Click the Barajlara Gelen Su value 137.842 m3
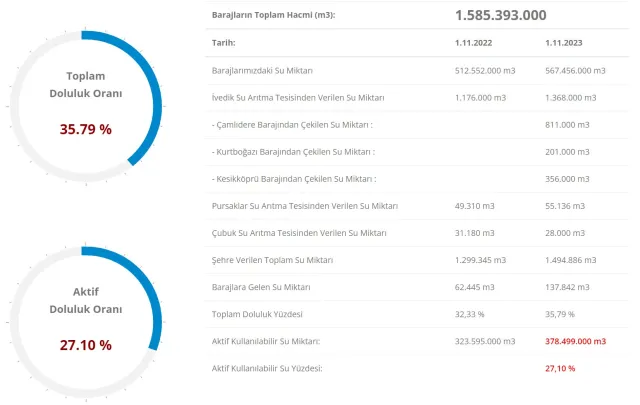The image size is (640, 405). tap(568, 287)
